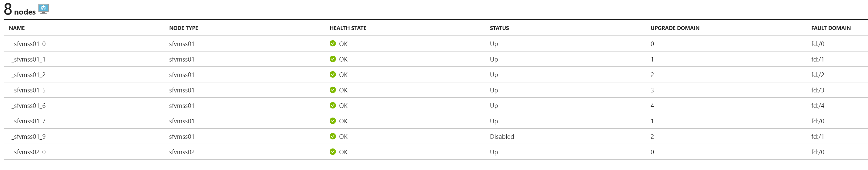Click fault domain fd:/4 cell

[817, 106]
